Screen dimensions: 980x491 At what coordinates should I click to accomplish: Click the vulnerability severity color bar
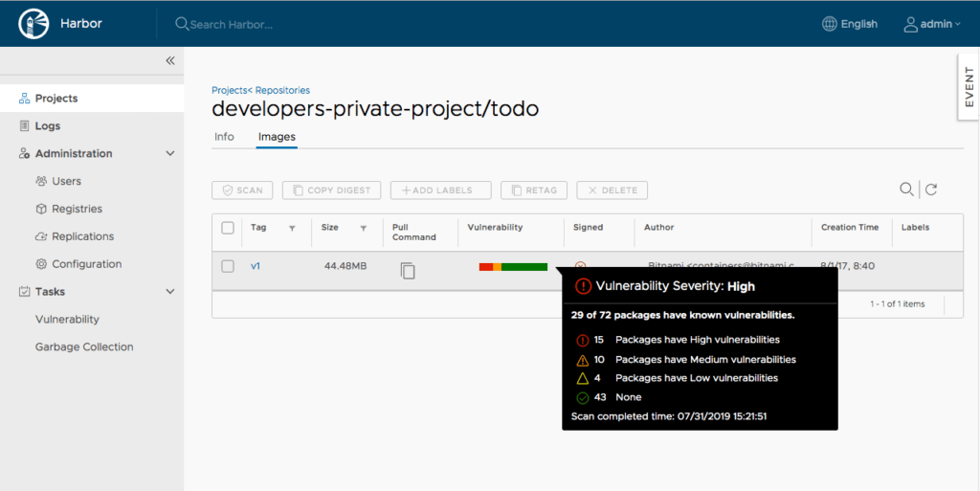pos(513,267)
